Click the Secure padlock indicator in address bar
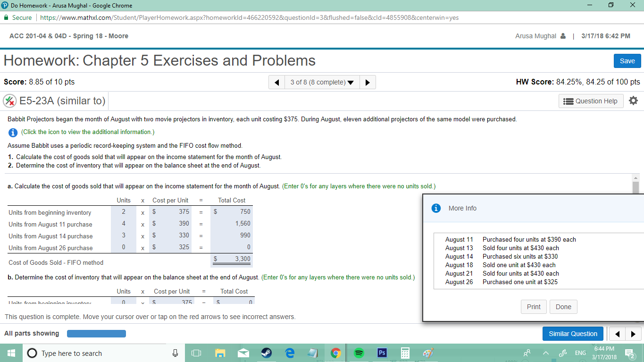This screenshot has width=644, height=362. click(x=19, y=17)
